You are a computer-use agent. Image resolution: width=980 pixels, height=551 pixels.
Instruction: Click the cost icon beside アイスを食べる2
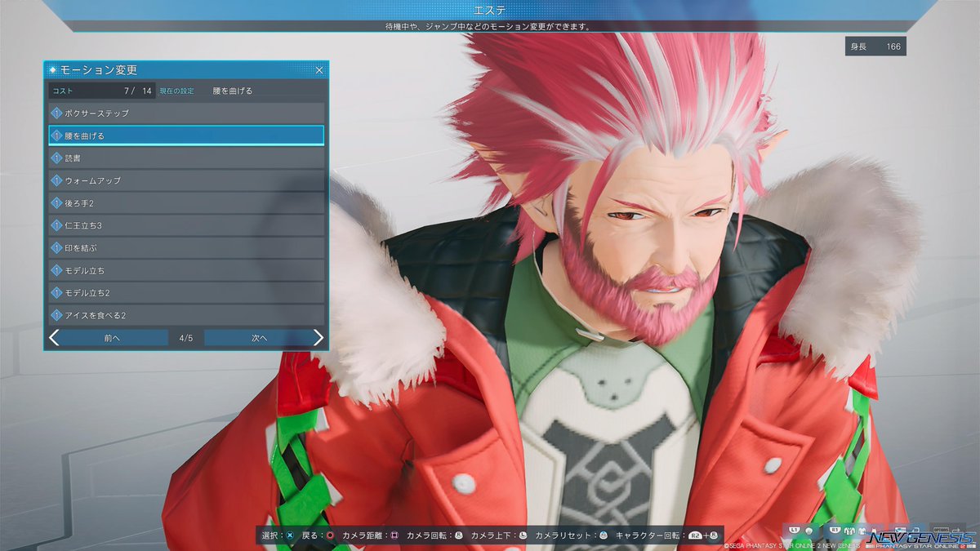click(x=57, y=315)
